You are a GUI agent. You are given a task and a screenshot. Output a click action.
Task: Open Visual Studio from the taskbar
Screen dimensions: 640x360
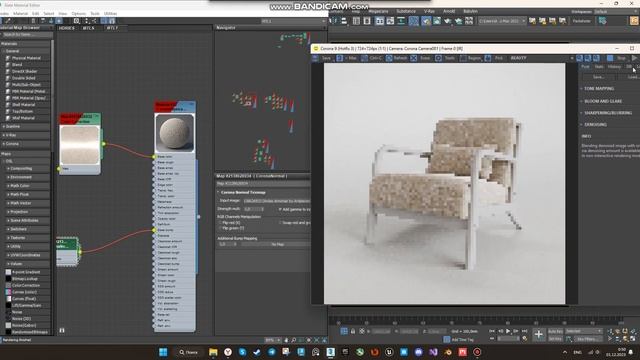(433, 352)
